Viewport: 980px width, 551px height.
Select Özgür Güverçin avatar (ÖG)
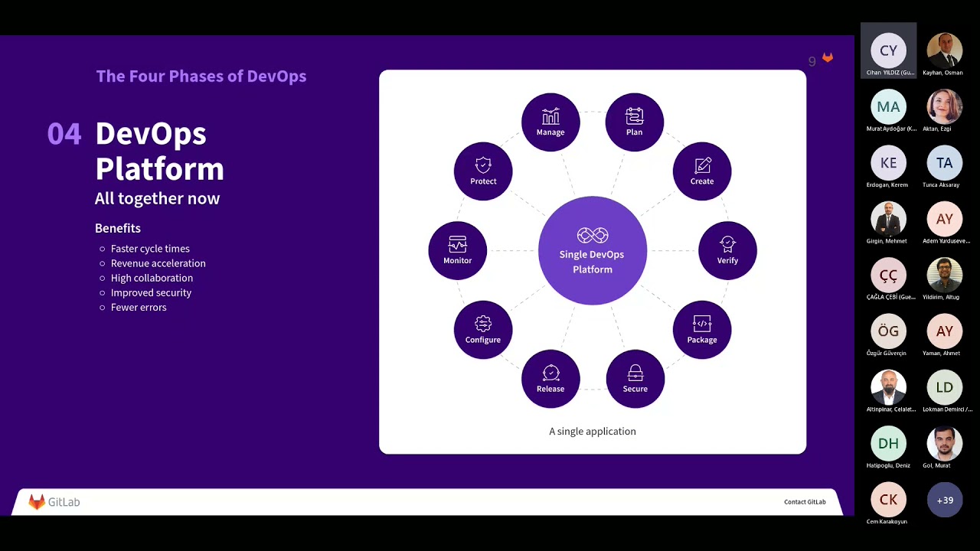tap(889, 331)
